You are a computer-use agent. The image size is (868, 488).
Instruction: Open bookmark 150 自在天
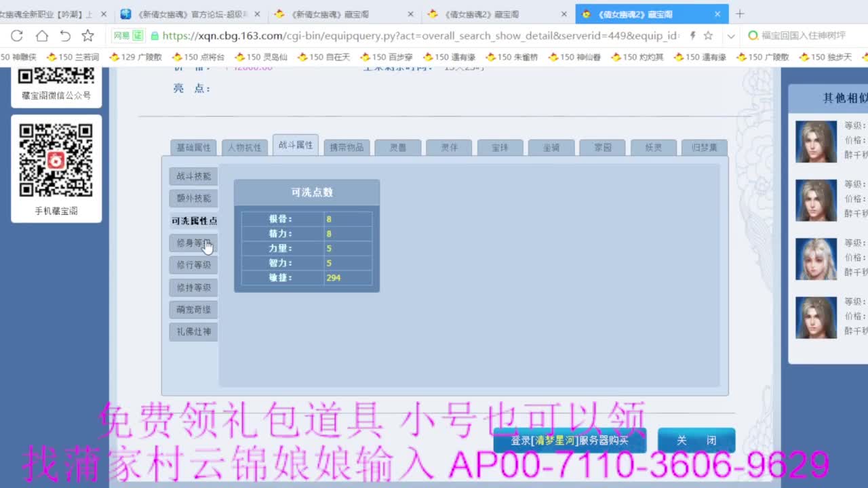click(x=323, y=58)
